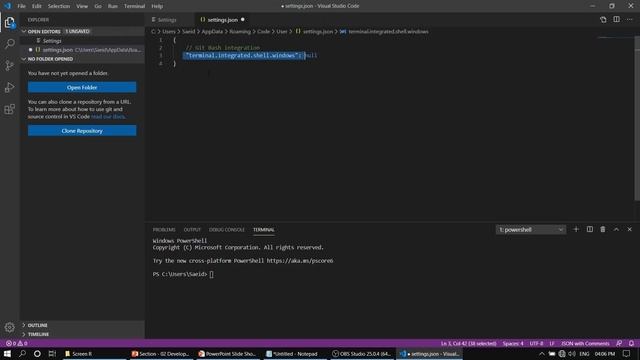Create a new terminal with plus icon

(576, 229)
